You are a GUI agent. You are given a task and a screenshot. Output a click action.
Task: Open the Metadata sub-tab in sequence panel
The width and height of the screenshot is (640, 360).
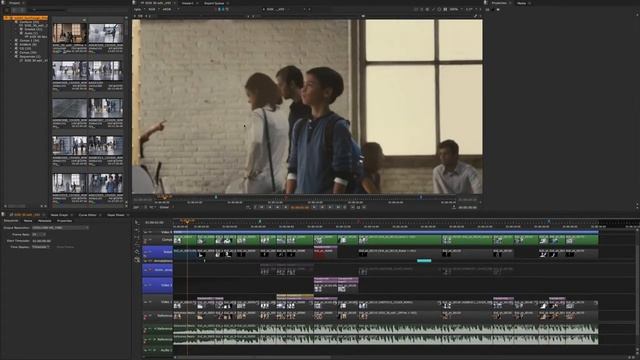pos(44,221)
